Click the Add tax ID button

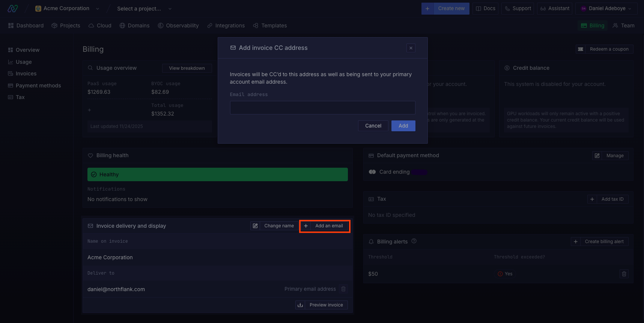pyautogui.click(x=612, y=199)
